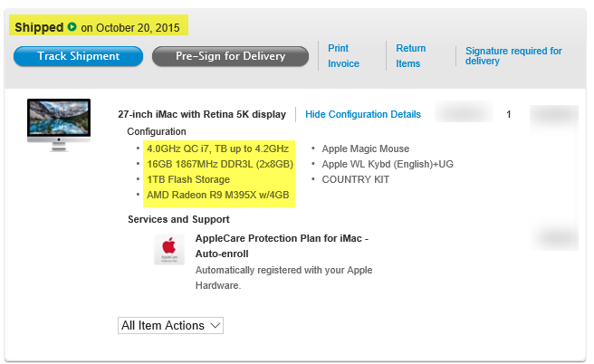Select the 16GB 1867MHz DDR3L memory line
This screenshot has width=594, height=364.
220,165
